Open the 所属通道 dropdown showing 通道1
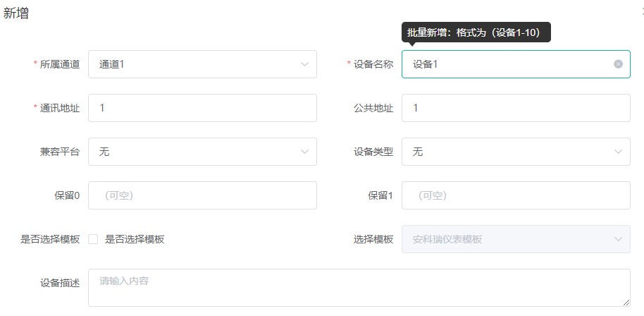The height and width of the screenshot is (316, 644). pos(202,64)
